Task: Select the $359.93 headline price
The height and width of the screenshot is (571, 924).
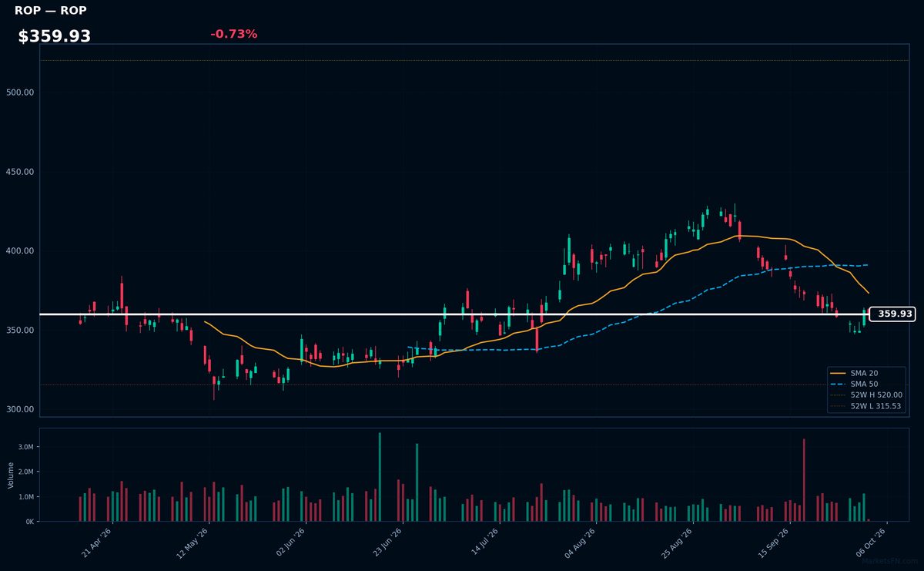Action: pyautogui.click(x=55, y=36)
